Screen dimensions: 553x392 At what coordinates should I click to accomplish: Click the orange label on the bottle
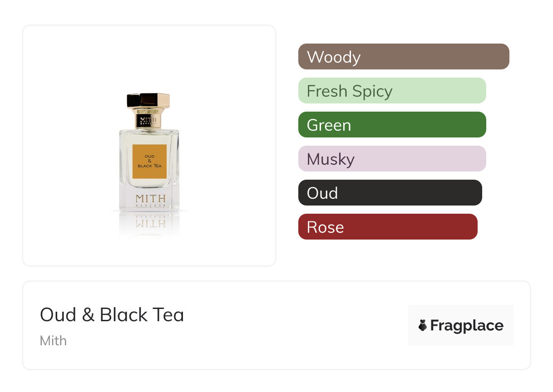coord(149,162)
